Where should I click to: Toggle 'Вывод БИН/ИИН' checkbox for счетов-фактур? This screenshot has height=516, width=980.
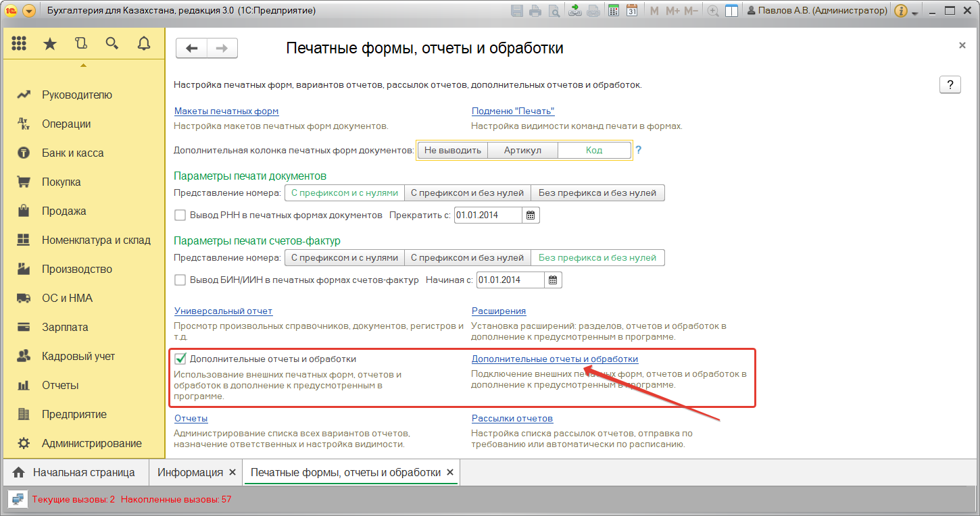[x=180, y=280]
